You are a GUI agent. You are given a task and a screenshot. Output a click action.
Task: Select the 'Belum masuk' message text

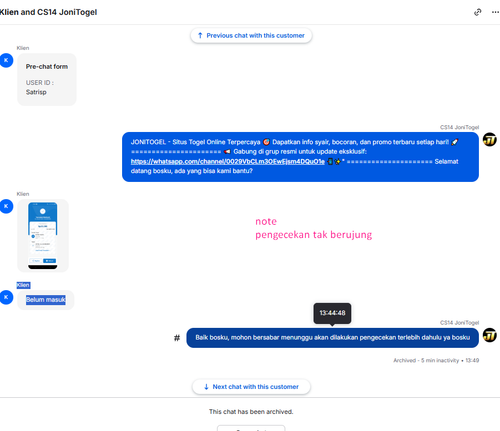pos(46,300)
